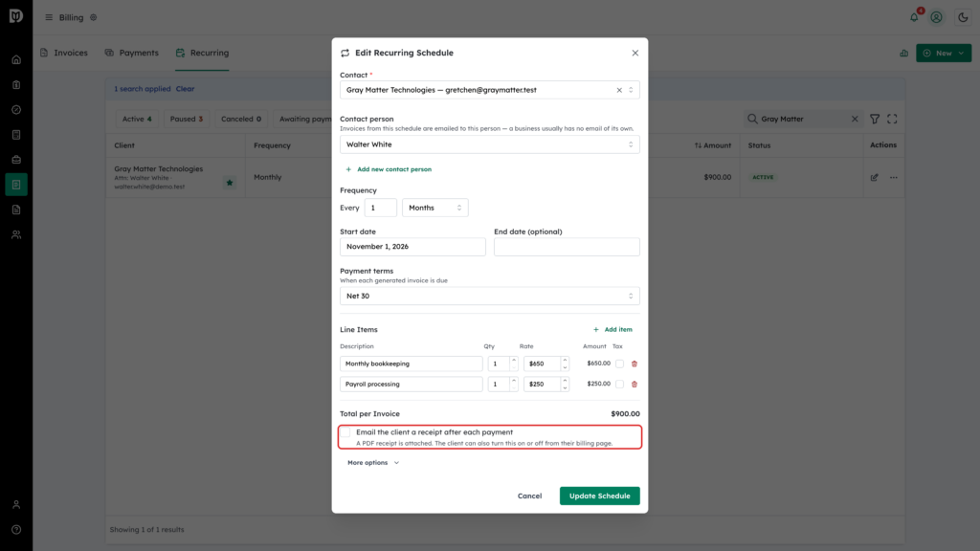
Task: Click the Start date field
Action: [x=412, y=247]
